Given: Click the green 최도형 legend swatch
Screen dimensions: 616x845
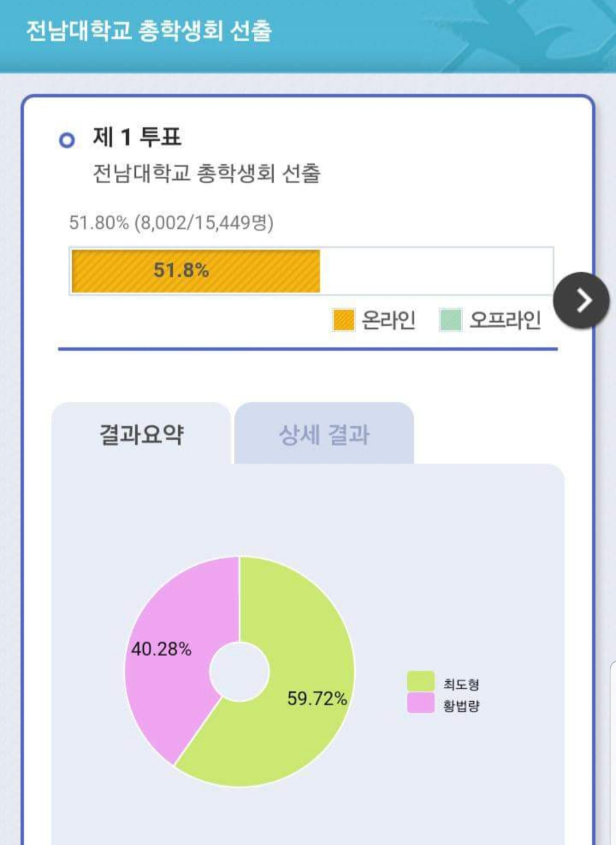Looking at the screenshot, I should pos(421,682).
